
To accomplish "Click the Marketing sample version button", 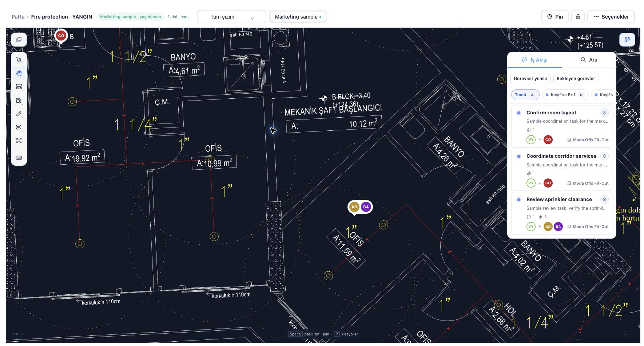I will (x=298, y=17).
